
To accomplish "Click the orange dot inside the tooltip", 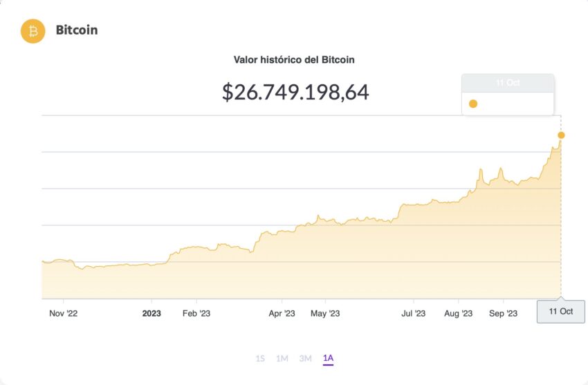I will 473,104.
